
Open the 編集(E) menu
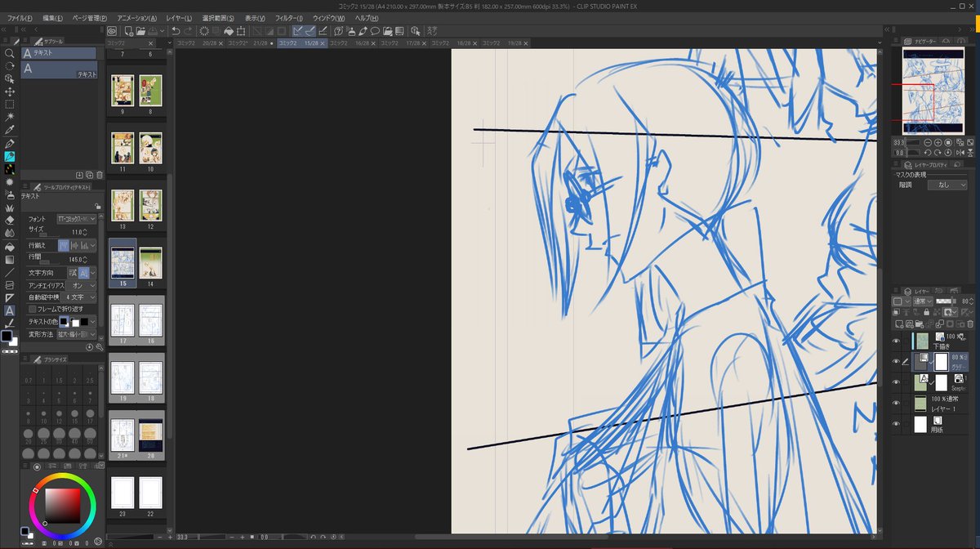(x=53, y=18)
